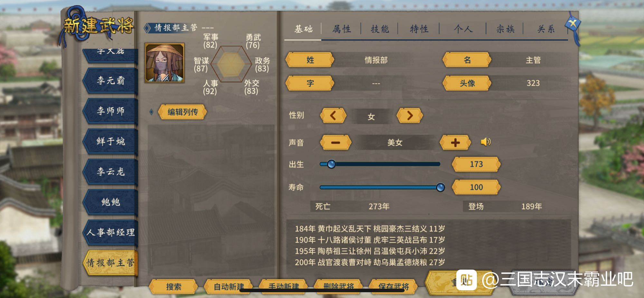Screen dimensions: 644x298
Task: Select 李元霸 in the general list
Action: click(x=110, y=81)
